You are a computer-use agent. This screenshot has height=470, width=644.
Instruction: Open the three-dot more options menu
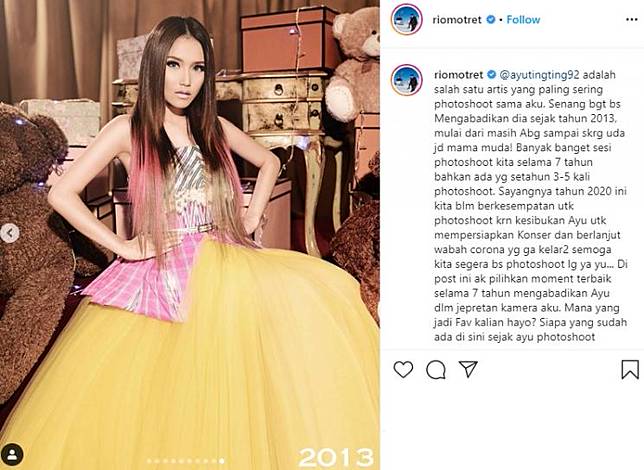pos(632,20)
